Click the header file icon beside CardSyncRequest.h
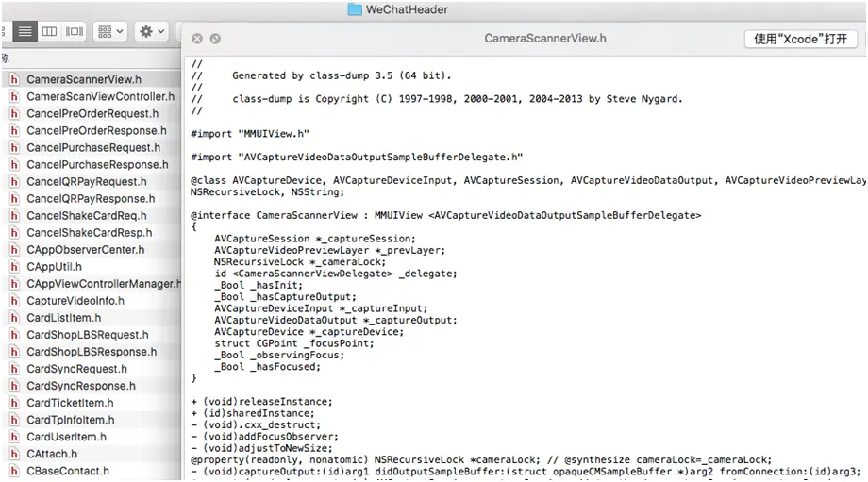Screen dimensions: 868x482 14,369
